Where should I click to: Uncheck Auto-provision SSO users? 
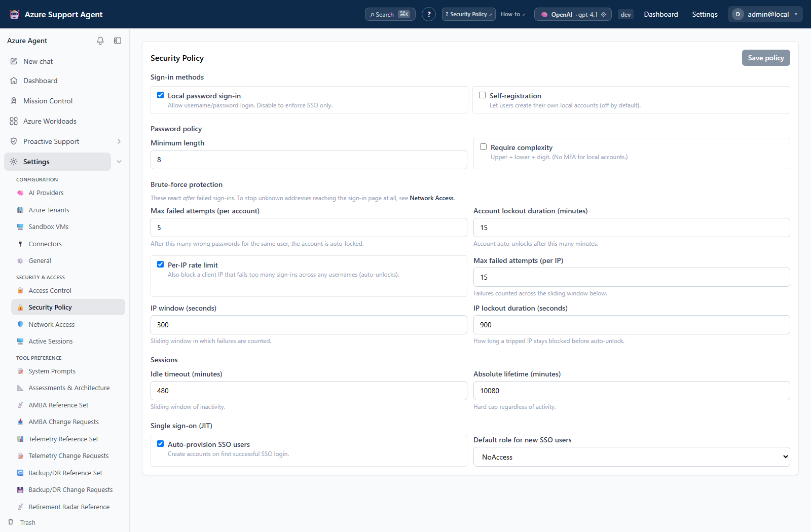[160, 444]
